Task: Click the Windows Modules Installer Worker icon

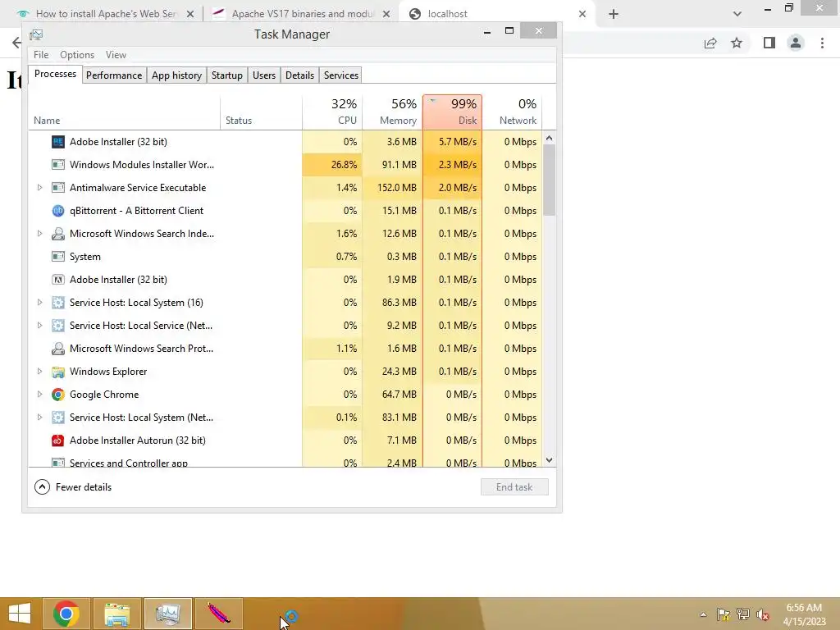Action: [58, 165]
